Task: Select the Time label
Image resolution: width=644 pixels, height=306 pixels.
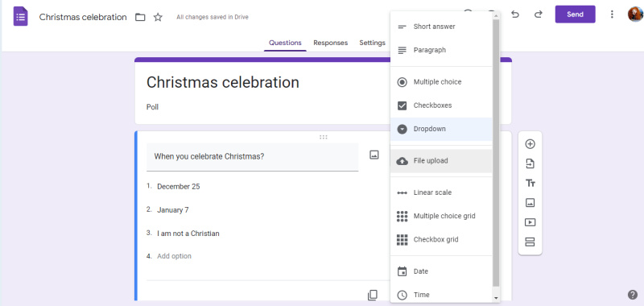Action: pyautogui.click(x=421, y=295)
